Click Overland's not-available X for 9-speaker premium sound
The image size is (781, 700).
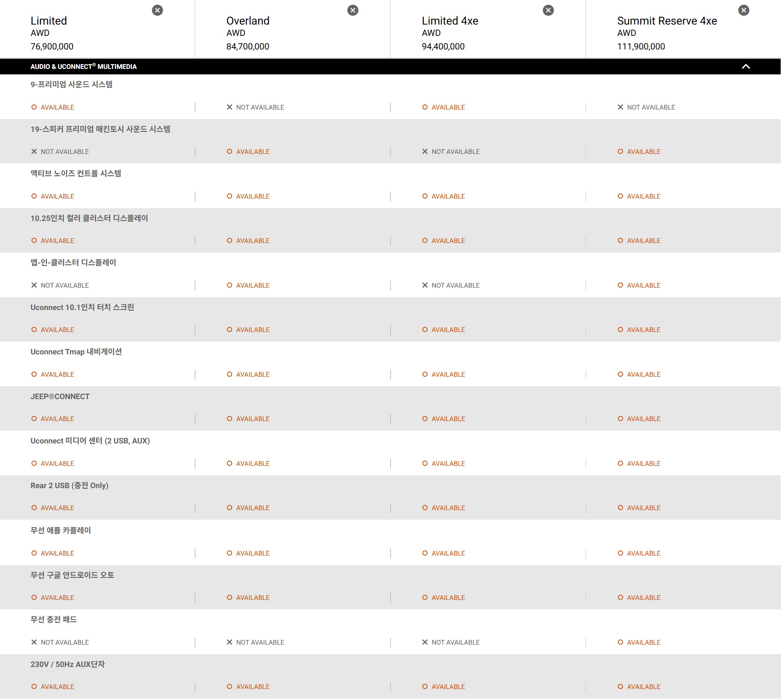tap(230, 107)
